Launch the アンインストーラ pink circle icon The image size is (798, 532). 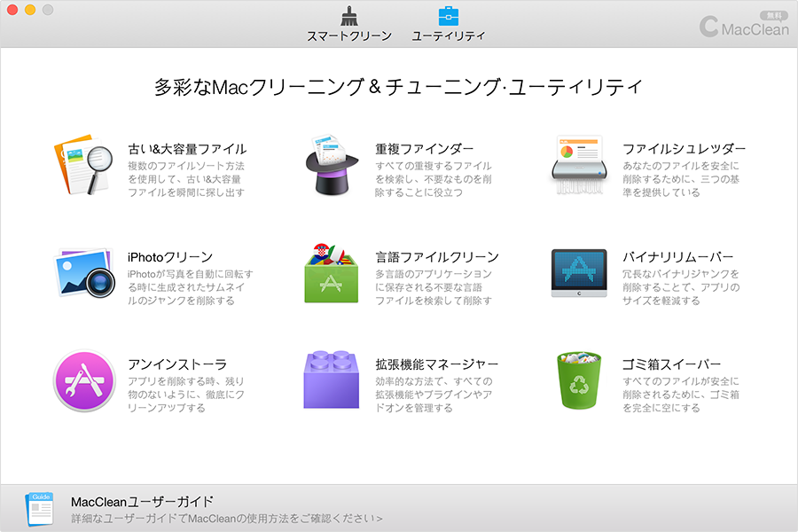pyautogui.click(x=84, y=380)
